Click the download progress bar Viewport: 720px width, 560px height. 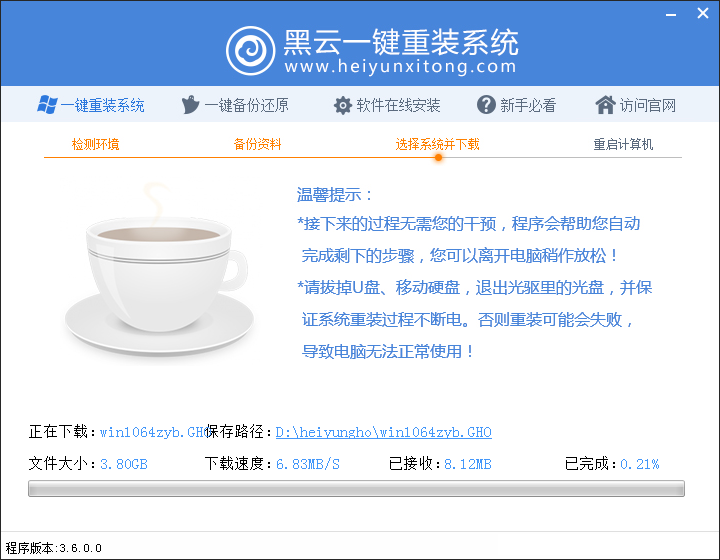tap(356, 489)
